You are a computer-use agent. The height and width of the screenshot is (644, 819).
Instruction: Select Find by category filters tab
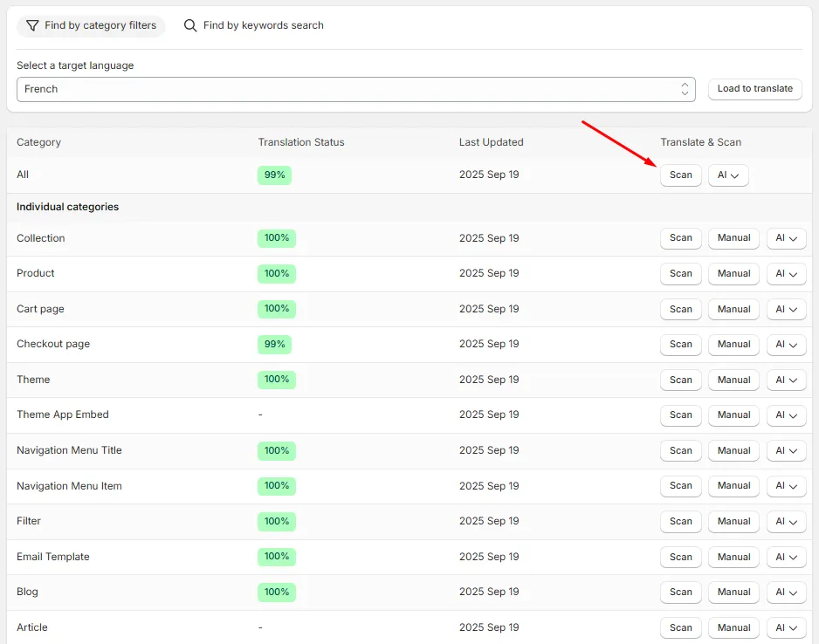pyautogui.click(x=92, y=25)
